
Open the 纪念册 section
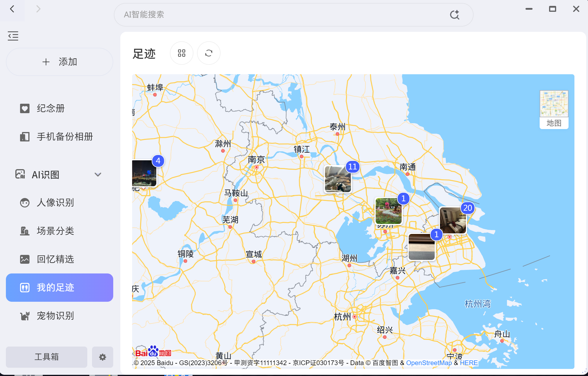[50, 108]
